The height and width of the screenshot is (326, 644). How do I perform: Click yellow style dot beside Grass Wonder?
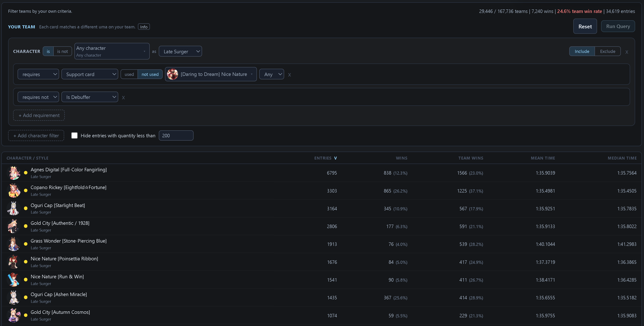tap(25, 244)
